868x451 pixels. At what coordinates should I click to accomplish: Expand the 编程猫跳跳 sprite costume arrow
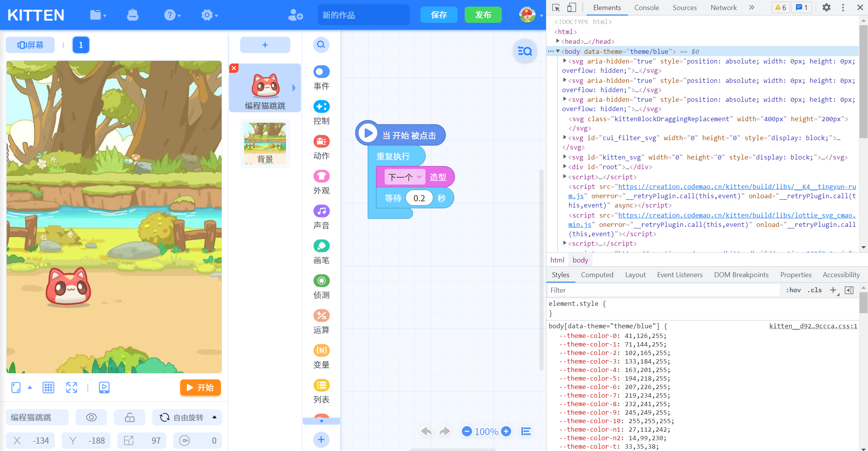coord(294,88)
